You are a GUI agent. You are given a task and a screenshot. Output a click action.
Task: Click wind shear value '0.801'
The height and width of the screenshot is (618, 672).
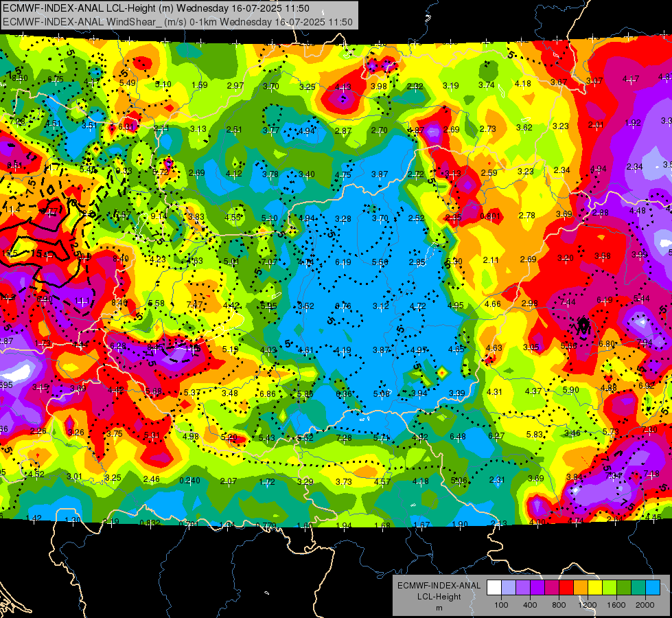[x=490, y=216]
